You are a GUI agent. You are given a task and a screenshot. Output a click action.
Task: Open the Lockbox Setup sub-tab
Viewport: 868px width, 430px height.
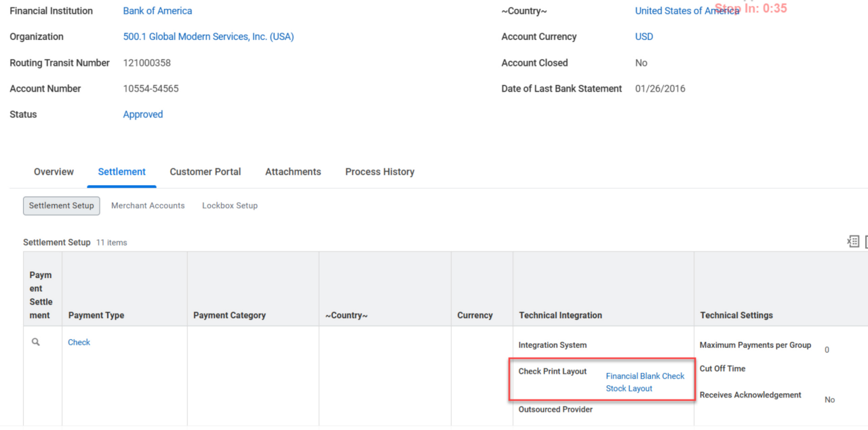[230, 206]
